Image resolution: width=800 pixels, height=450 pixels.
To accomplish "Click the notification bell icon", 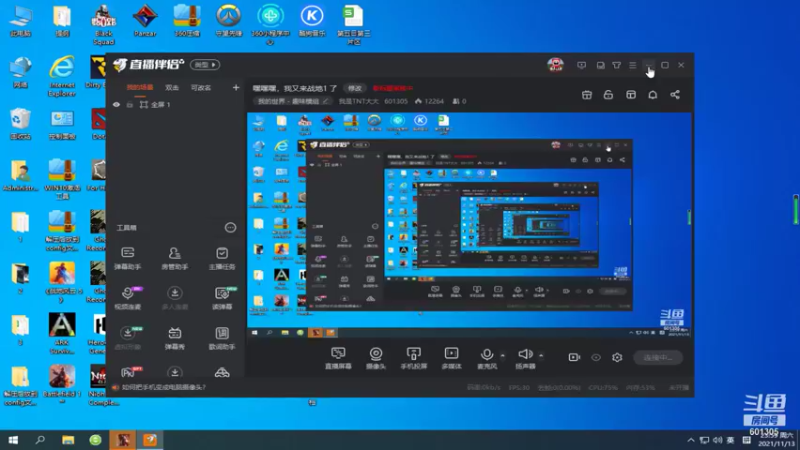I will 653,95.
